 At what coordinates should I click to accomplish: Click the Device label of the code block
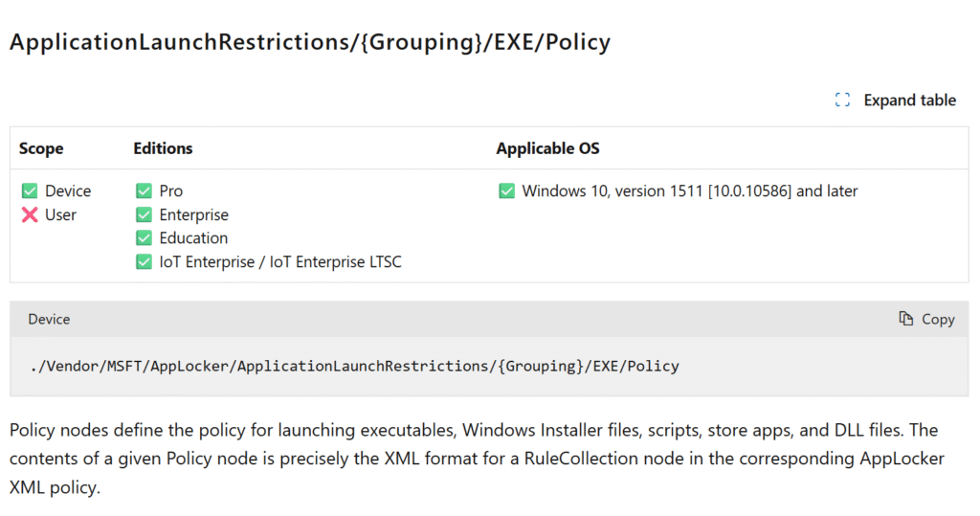click(49, 319)
